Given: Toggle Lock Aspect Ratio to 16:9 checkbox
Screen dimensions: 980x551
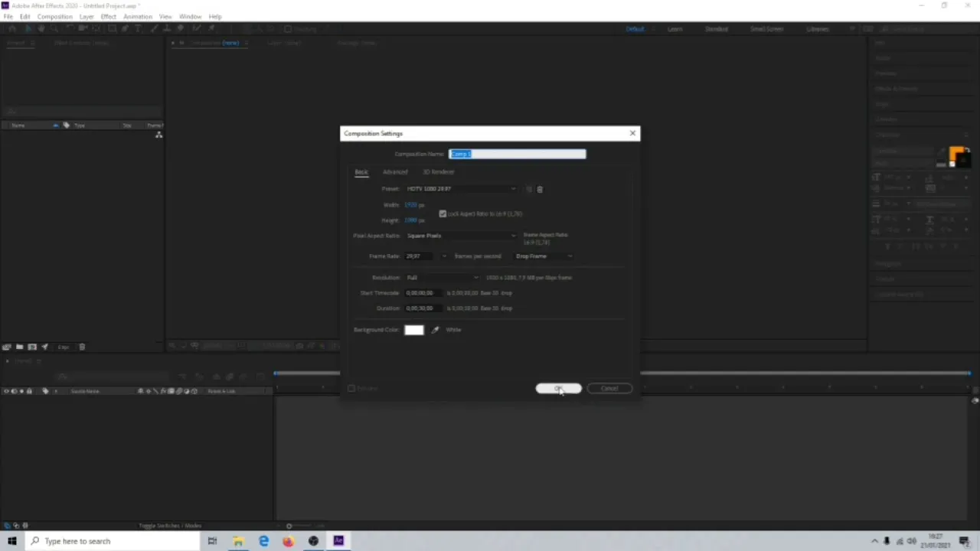Looking at the screenshot, I should coord(443,214).
